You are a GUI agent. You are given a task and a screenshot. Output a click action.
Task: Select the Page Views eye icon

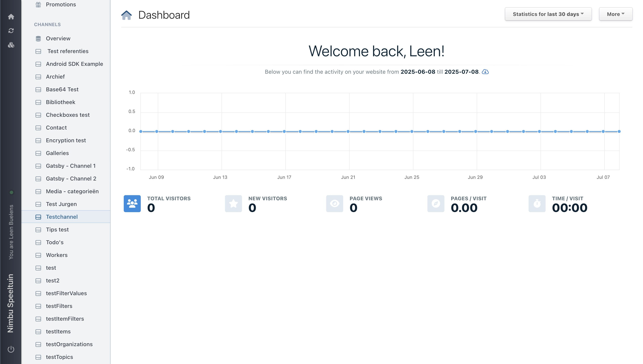(334, 203)
